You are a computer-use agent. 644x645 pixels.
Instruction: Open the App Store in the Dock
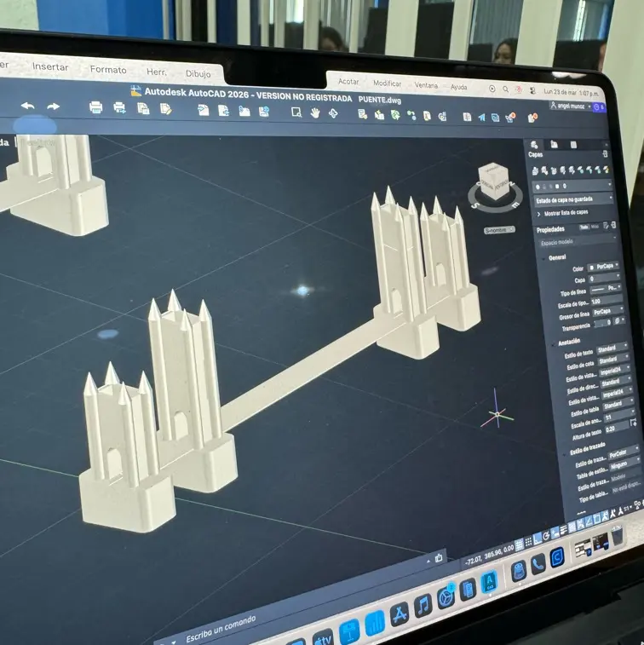click(x=400, y=614)
